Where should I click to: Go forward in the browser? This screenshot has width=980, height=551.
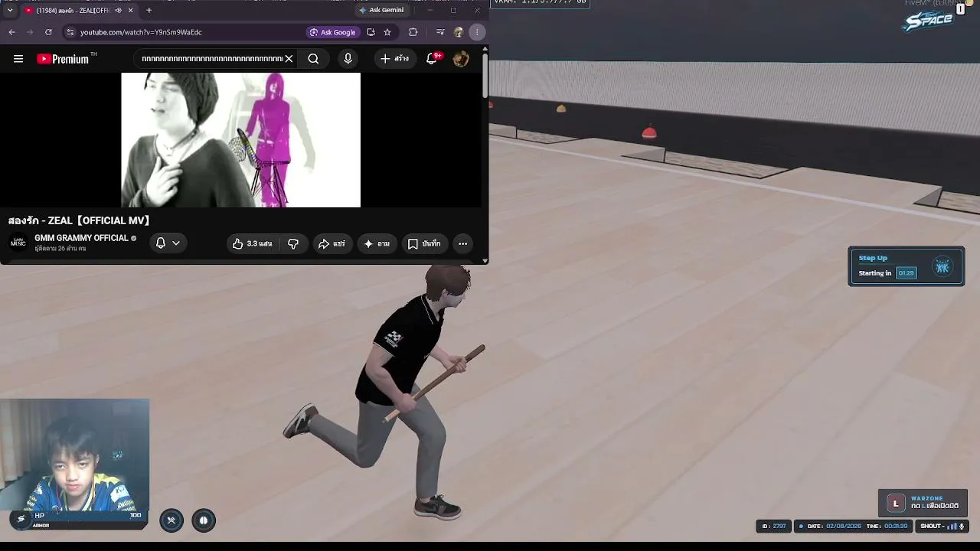pos(30,32)
